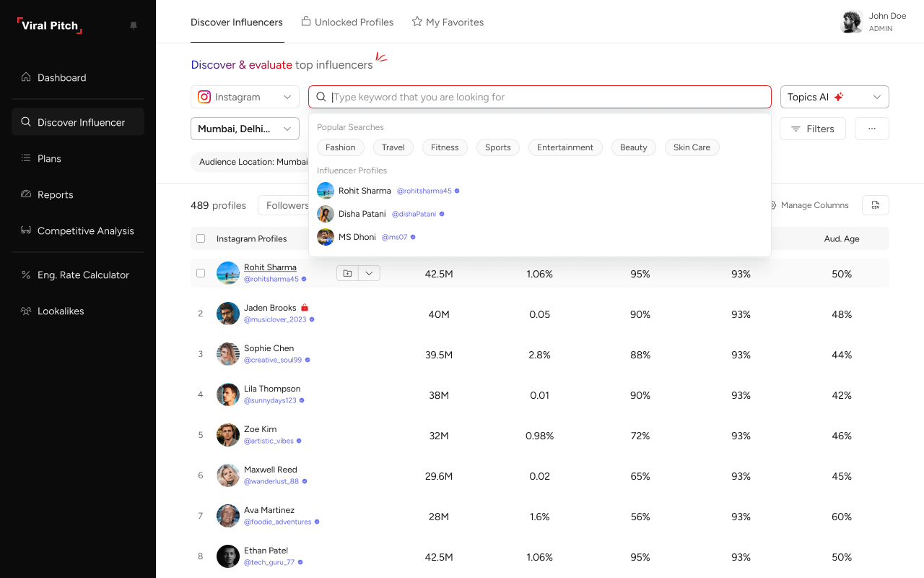Image resolution: width=924 pixels, height=578 pixels.
Task: Pin the sidebar using the pin icon
Action: pos(134,25)
